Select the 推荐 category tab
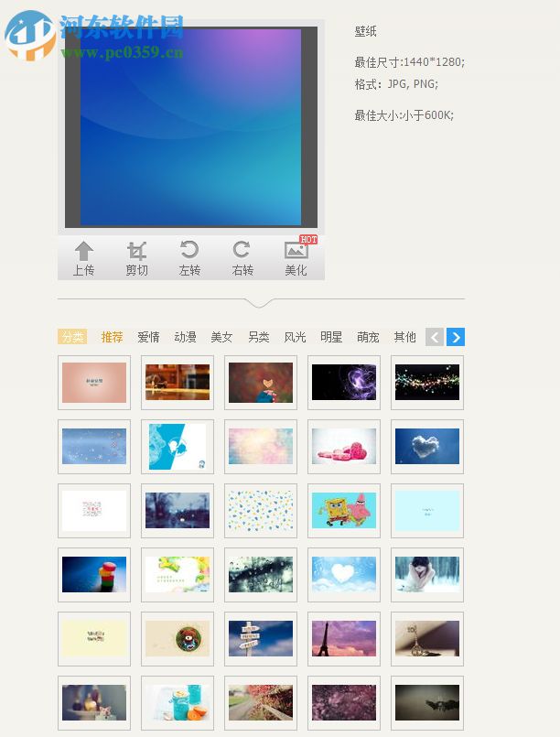Viewport: 560px width, 737px height. coord(112,337)
